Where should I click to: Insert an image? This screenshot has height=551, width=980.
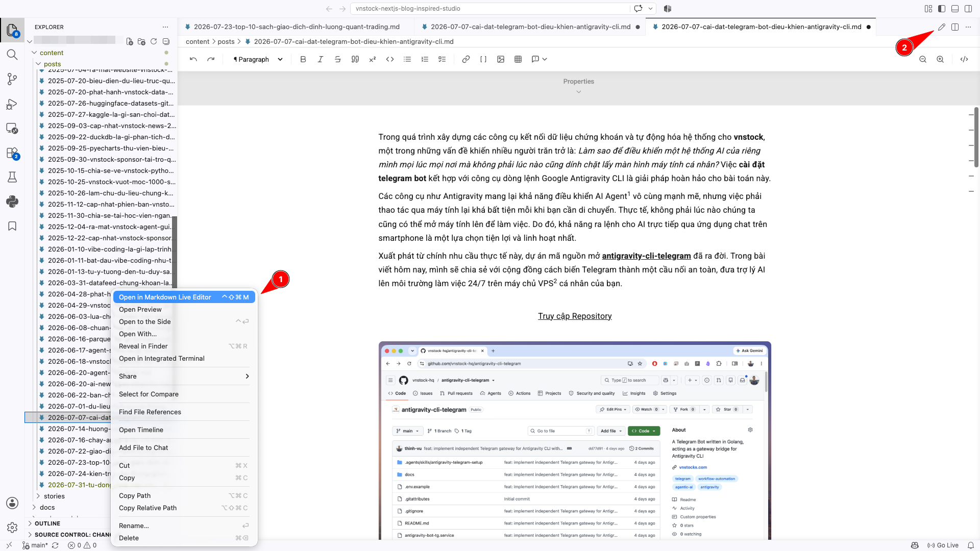(501, 59)
